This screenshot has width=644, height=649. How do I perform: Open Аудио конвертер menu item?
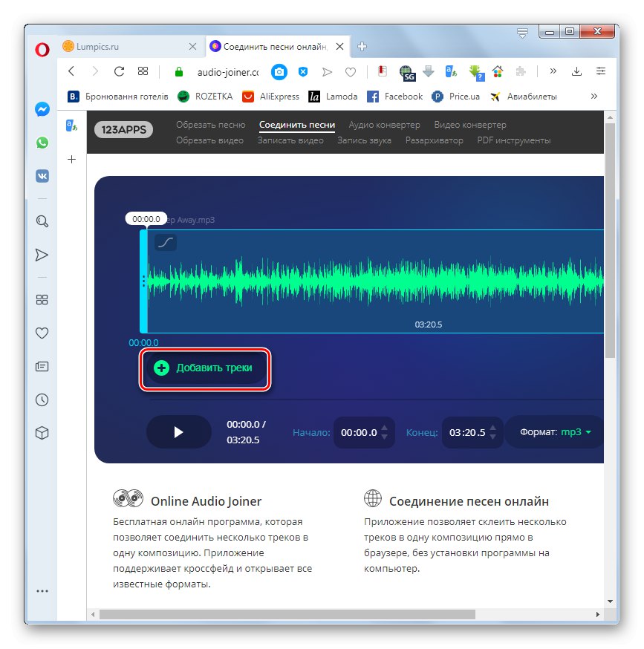click(x=384, y=125)
